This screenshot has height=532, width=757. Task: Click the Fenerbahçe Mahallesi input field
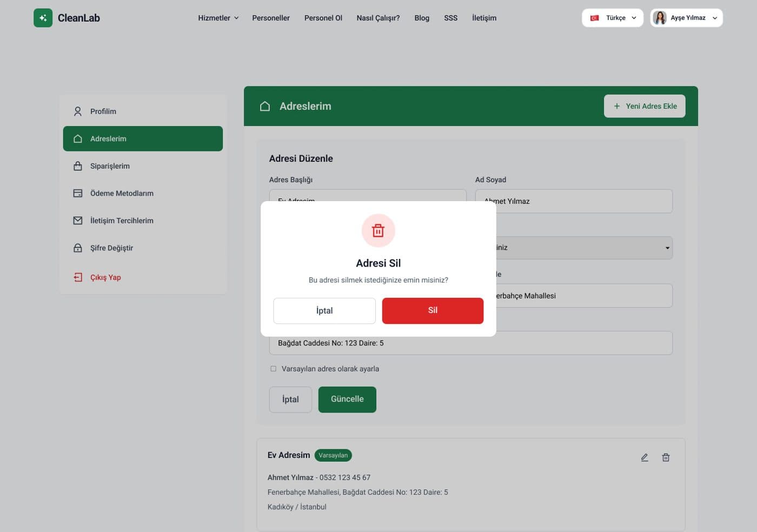pos(584,296)
